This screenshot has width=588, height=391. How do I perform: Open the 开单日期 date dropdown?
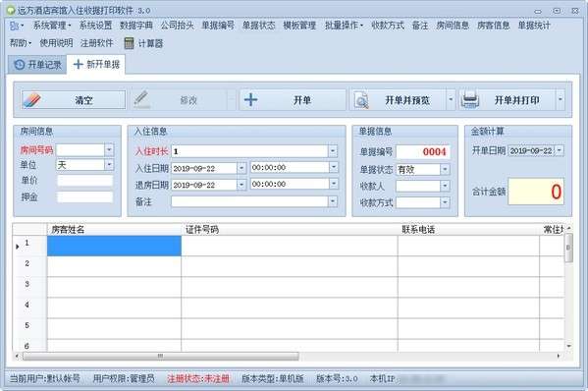(x=560, y=150)
